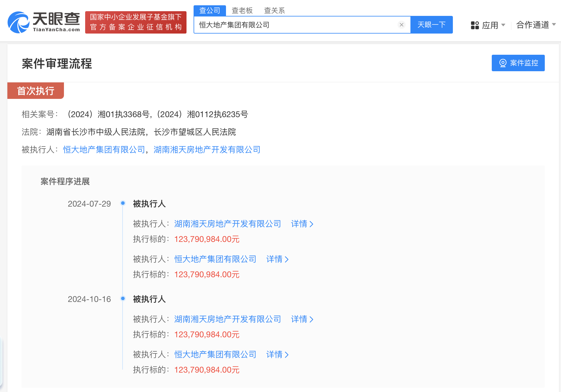Click the first 123,790,984.00元 amount under 2024-07-29
This screenshot has width=561, height=392.
pyautogui.click(x=207, y=239)
